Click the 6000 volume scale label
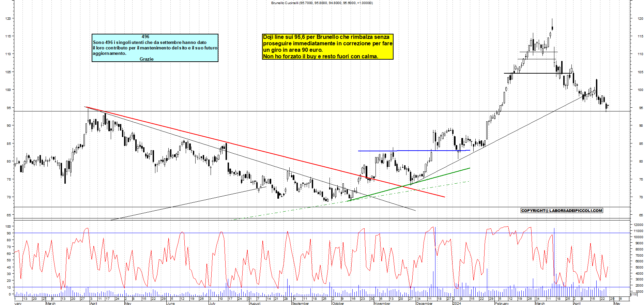The image size is (644, 305). click(639, 261)
